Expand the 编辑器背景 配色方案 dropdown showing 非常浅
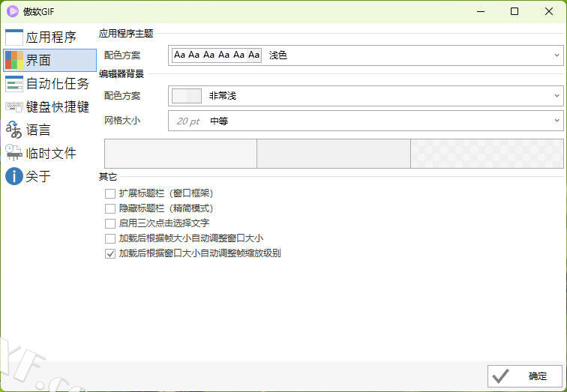The image size is (567, 392). [x=365, y=96]
